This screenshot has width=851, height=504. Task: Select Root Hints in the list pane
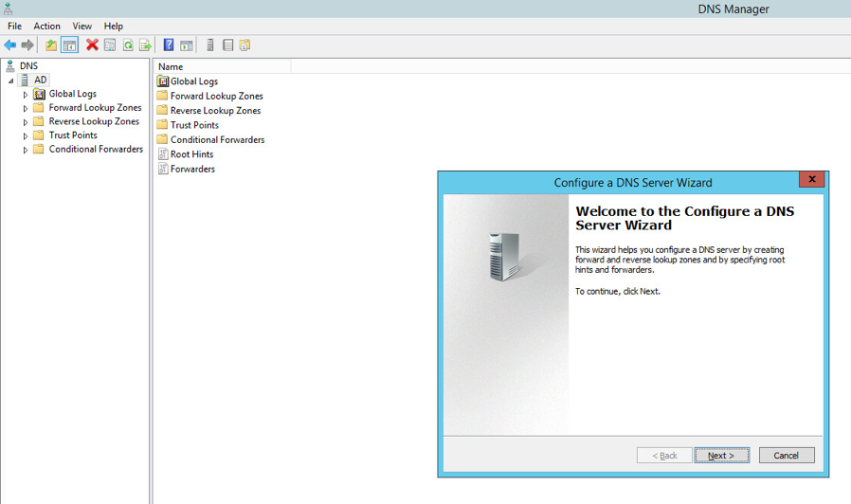click(x=191, y=154)
